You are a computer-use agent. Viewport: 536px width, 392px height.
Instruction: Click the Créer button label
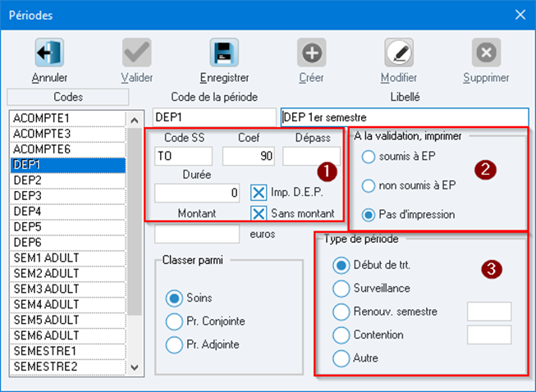(311, 78)
